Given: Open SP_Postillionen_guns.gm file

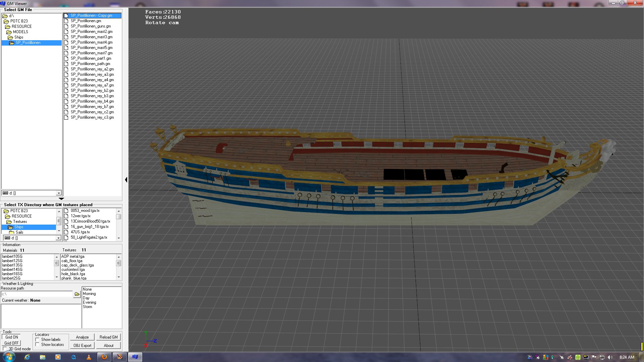Looking at the screenshot, I should pyautogui.click(x=91, y=26).
